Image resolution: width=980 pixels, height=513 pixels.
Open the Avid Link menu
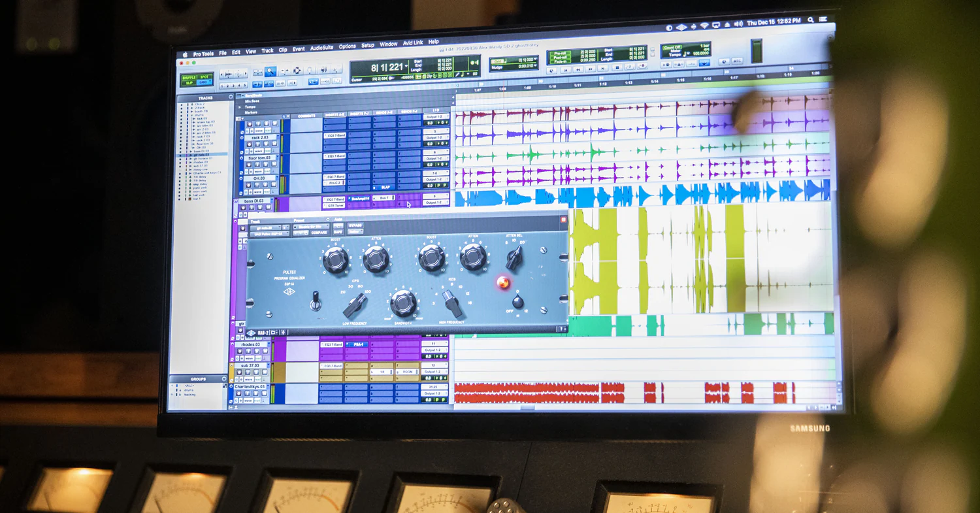tap(413, 42)
